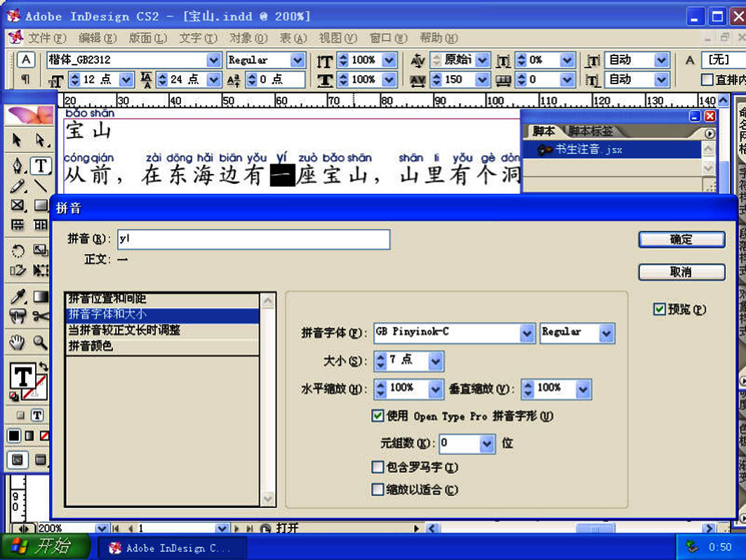Switch control panel to paragraph formatting mode
The width and height of the screenshot is (746, 560).
tap(26, 79)
